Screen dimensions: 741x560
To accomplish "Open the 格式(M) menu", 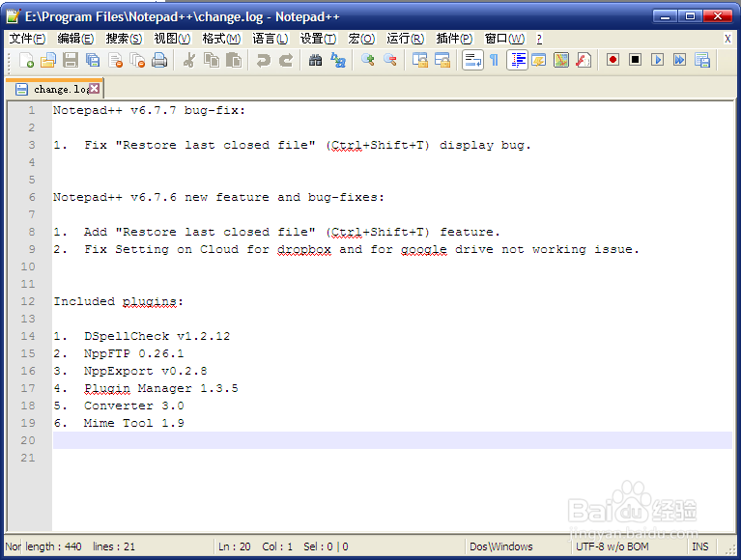I will [x=221, y=39].
